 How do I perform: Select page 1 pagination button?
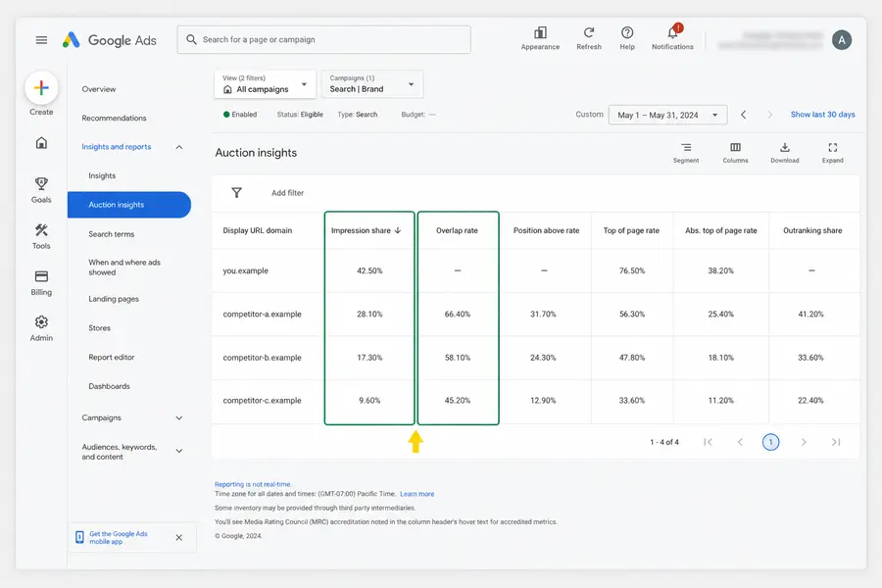[770, 442]
